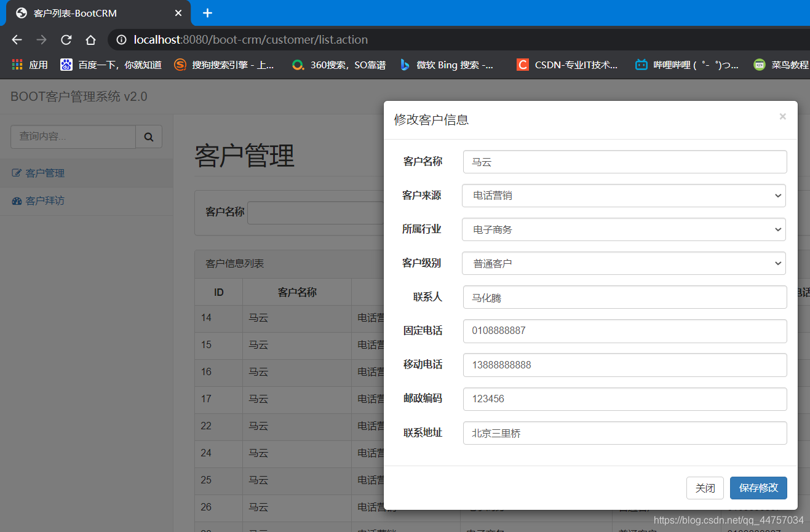Click the browser back arrow

click(x=17, y=40)
